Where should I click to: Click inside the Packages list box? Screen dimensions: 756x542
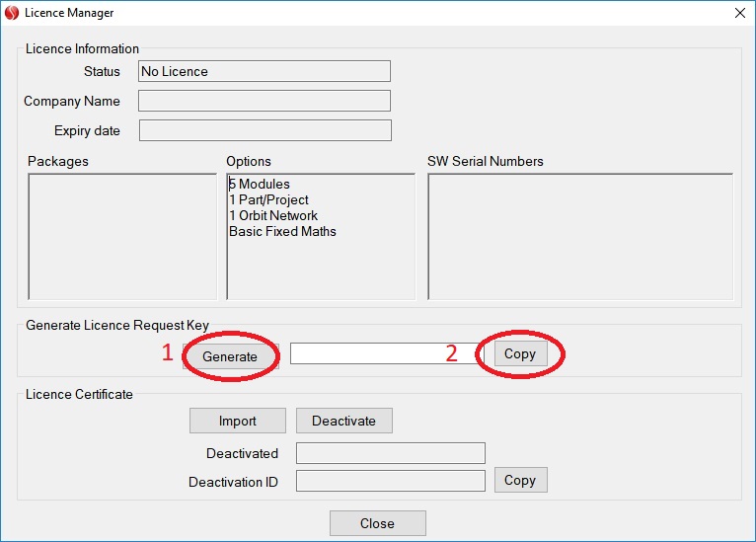click(122, 237)
